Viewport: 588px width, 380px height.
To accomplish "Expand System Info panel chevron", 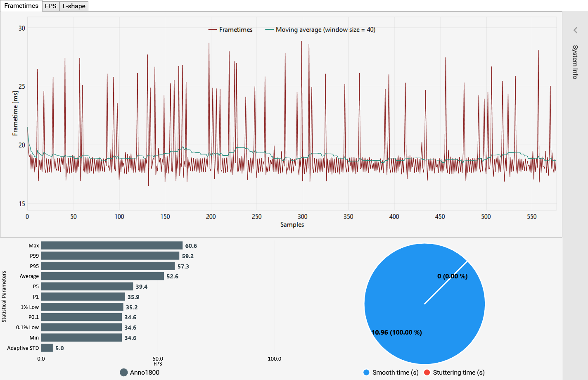I will pos(575,30).
